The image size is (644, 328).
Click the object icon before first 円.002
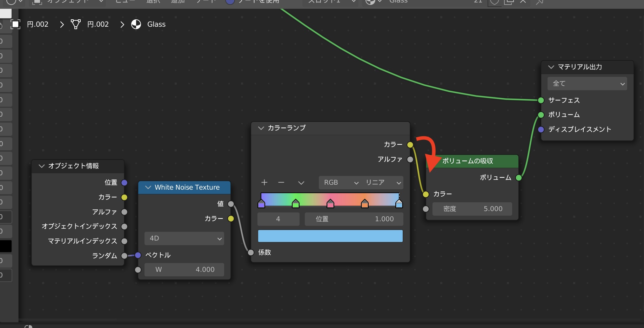tap(15, 24)
